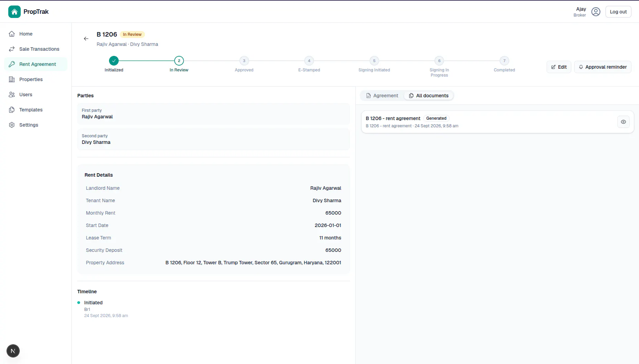The height and width of the screenshot is (364, 639).
Task: Select the Second party Divy Sharma card
Action: [213, 139]
